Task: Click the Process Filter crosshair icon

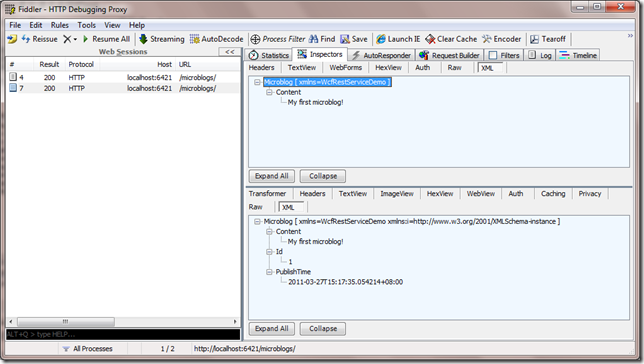Action: tap(255, 39)
